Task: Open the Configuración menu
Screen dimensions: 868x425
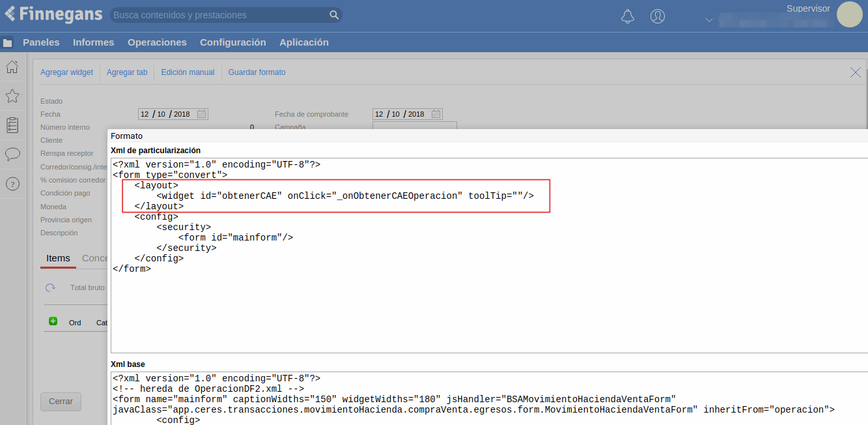Action: (233, 42)
